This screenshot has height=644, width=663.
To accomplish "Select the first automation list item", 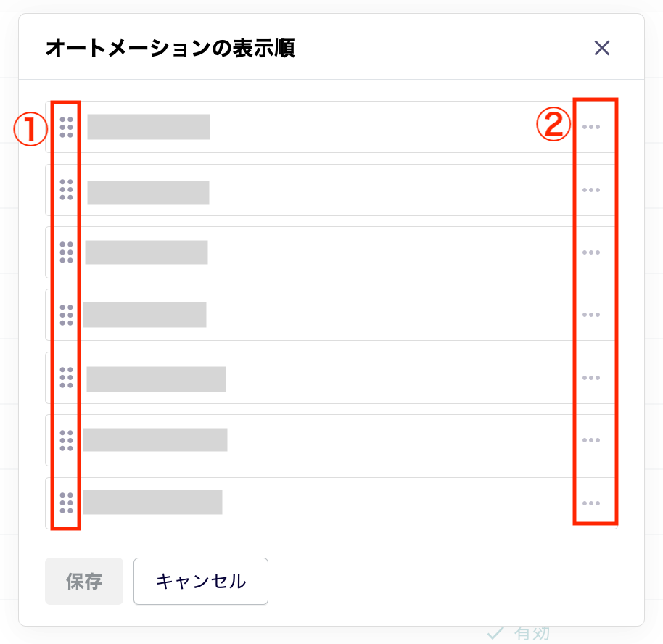I will pyautogui.click(x=148, y=126).
